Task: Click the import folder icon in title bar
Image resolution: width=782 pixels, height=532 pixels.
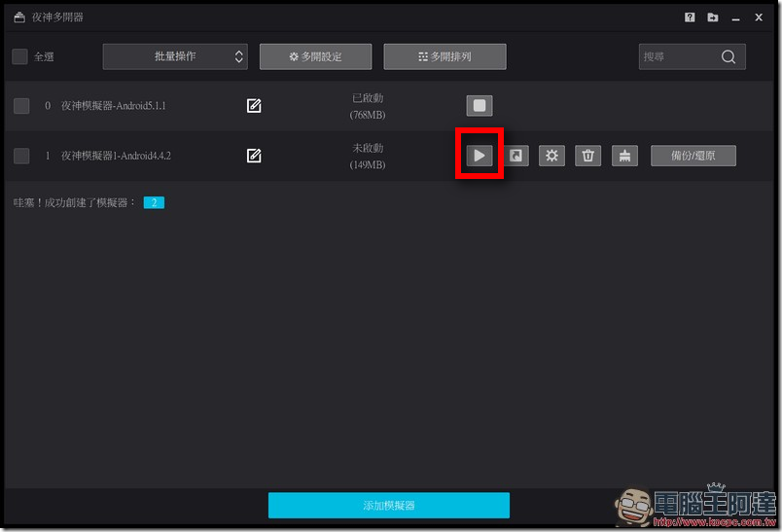Action: [713, 18]
